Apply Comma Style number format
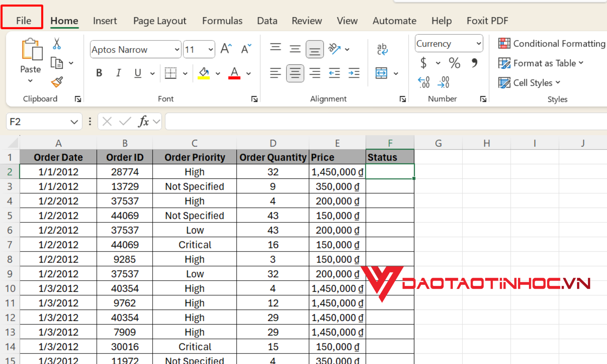Screen dimensions: 607x364 (x=474, y=63)
